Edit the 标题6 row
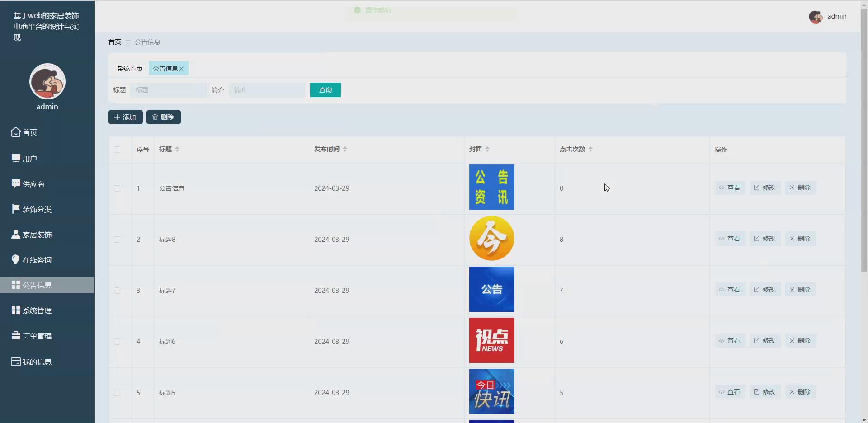Screen dimensions: 868x423 click(765, 341)
